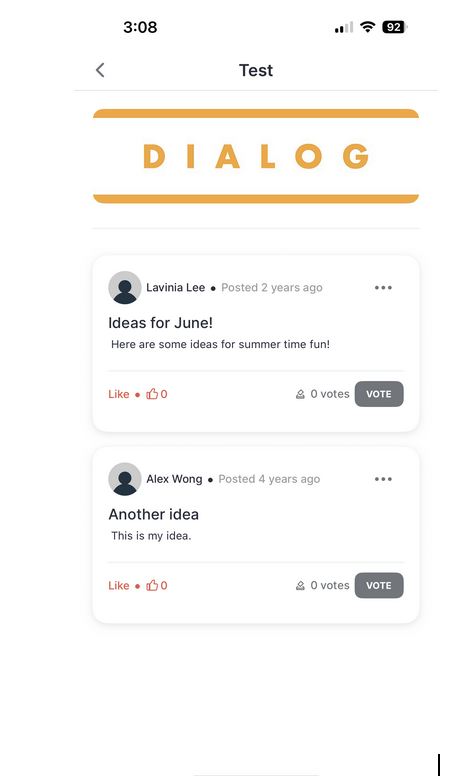Vote for the Ideas for June post
456x776 pixels.
(379, 394)
